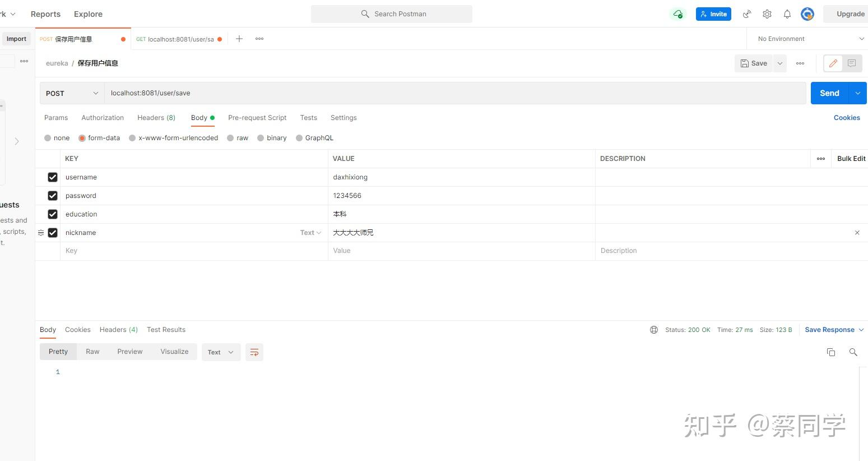
Task: Click the request URL input field
Action: click(x=455, y=93)
